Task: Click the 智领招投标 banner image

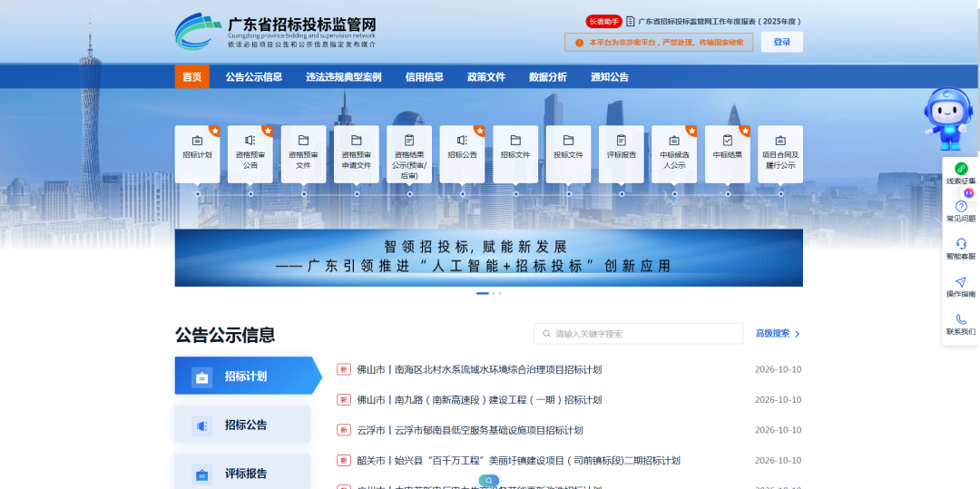Action: pyautogui.click(x=489, y=258)
